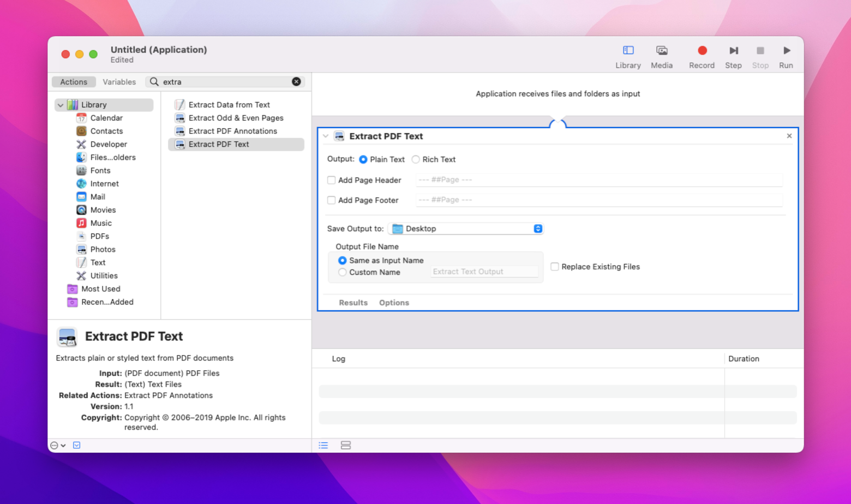This screenshot has height=504, width=851.
Task: Enable the Add Page Header checkbox
Action: [331, 179]
